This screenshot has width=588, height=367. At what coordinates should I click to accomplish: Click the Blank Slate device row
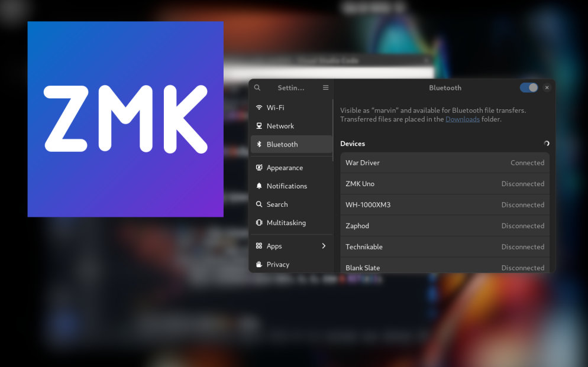coord(445,267)
